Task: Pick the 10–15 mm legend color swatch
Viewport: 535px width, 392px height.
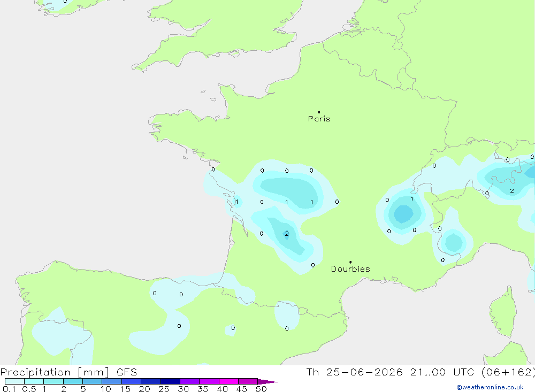Action: coord(112,381)
